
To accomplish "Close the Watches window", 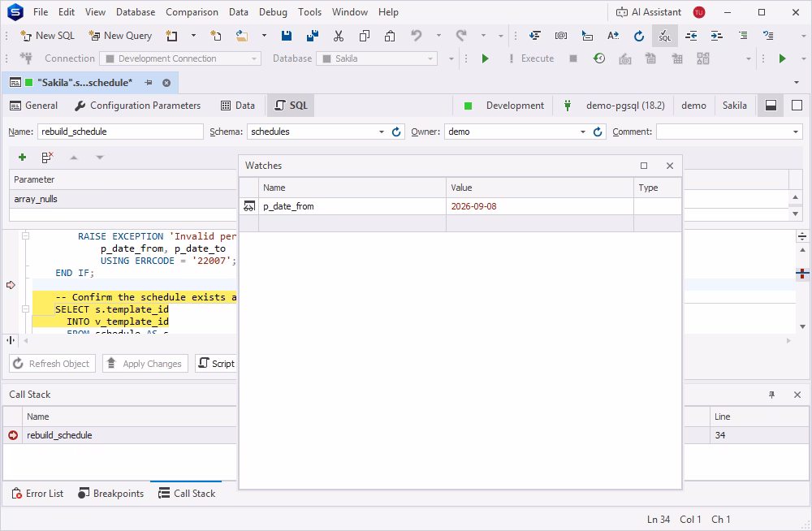I will (x=670, y=166).
